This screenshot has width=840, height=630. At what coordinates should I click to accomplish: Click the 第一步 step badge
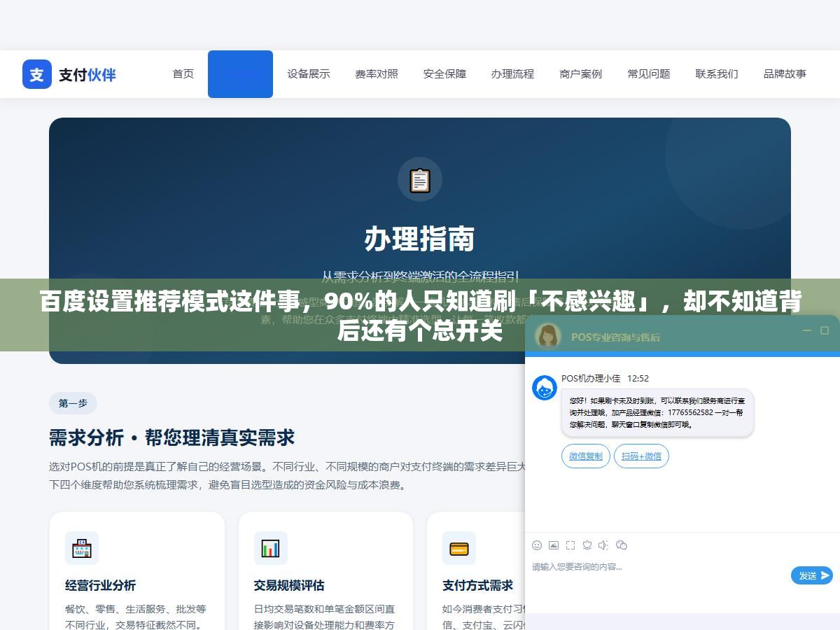pos(73,403)
